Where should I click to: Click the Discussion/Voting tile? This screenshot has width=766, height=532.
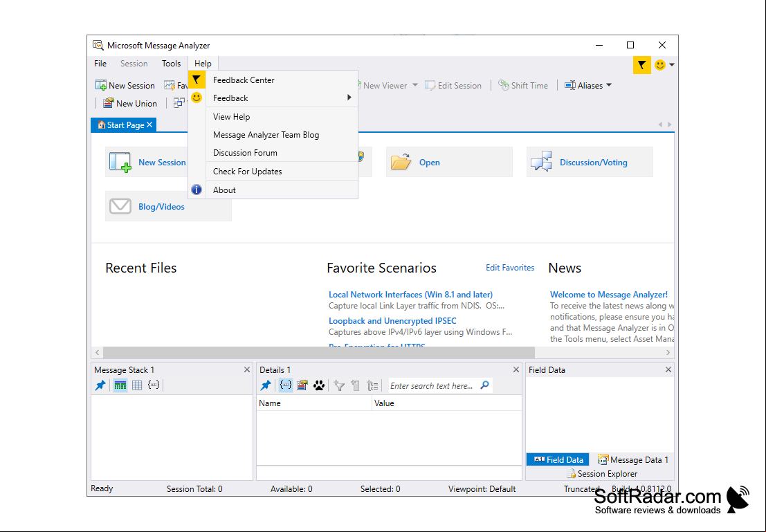pyautogui.click(x=590, y=162)
